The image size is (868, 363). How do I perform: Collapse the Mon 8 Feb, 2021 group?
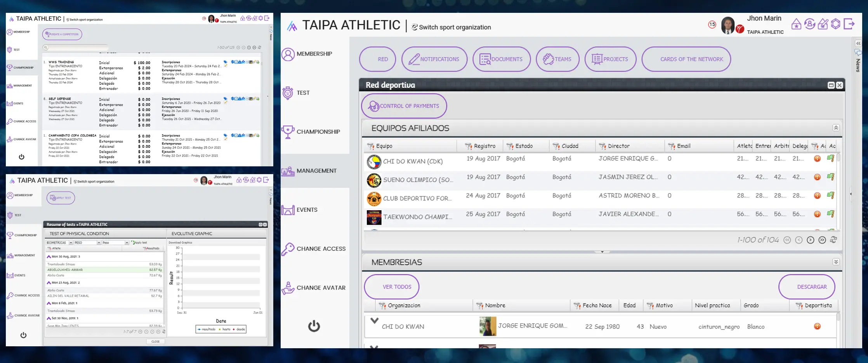[49, 303]
